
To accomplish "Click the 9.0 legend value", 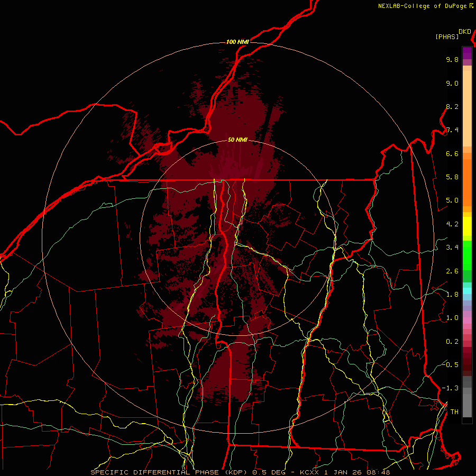I will [452, 83].
